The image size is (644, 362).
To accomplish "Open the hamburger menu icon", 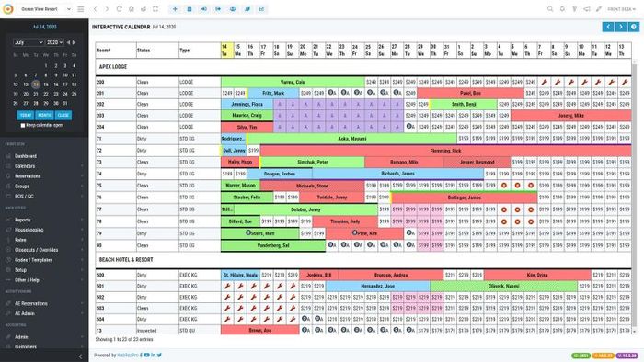I will point(81,9).
